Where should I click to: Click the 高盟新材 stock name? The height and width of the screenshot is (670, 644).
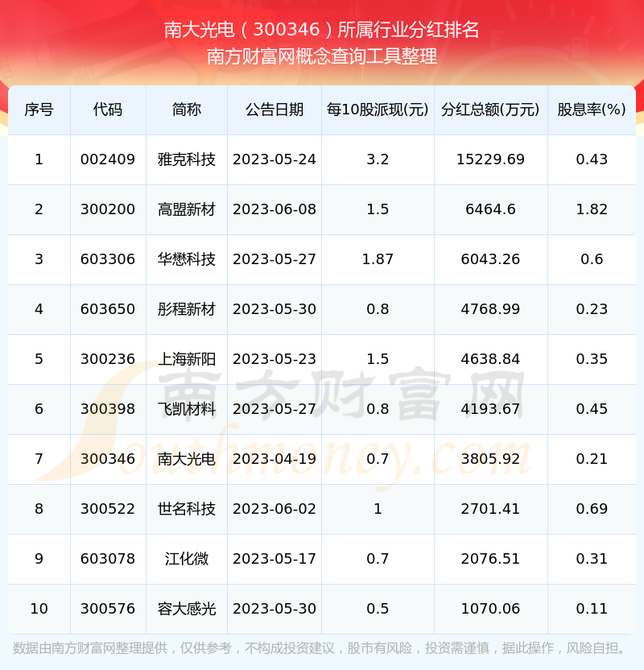(187, 209)
